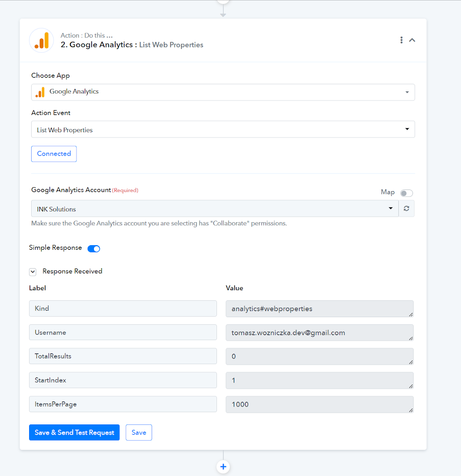Click the Collaborate permissions help text
The width and height of the screenshot is (461, 476).
(x=159, y=223)
